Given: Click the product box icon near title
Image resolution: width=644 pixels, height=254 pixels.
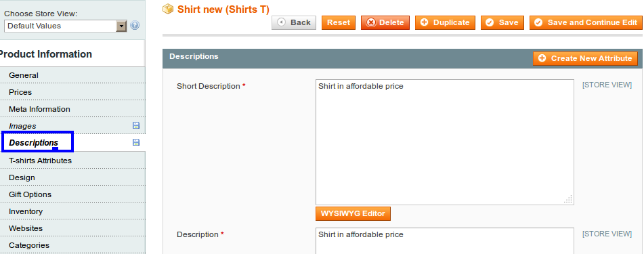Looking at the screenshot, I should (x=168, y=9).
